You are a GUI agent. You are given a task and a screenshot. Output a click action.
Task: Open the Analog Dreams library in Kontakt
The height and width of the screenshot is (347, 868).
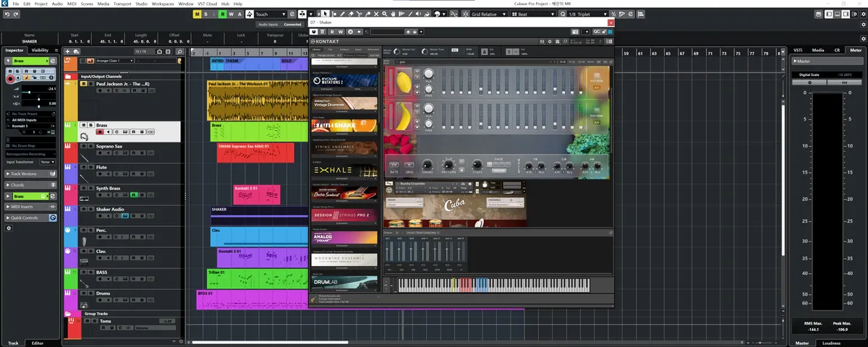(344, 237)
